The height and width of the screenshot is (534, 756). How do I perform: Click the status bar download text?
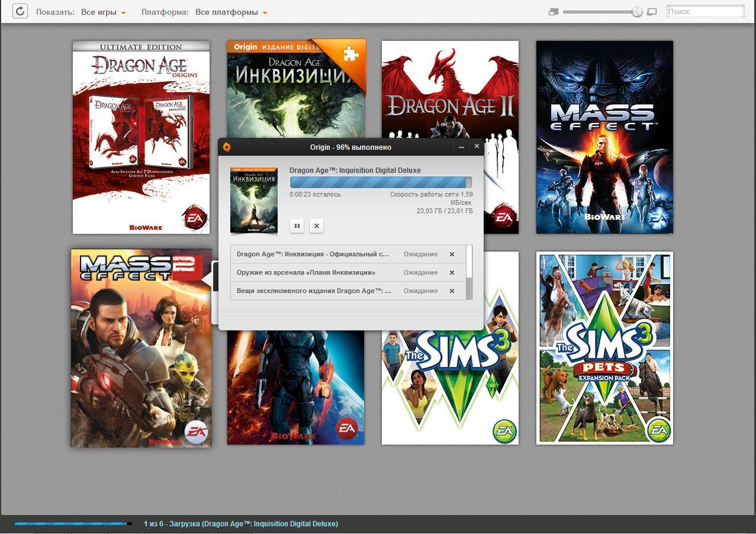(x=241, y=524)
